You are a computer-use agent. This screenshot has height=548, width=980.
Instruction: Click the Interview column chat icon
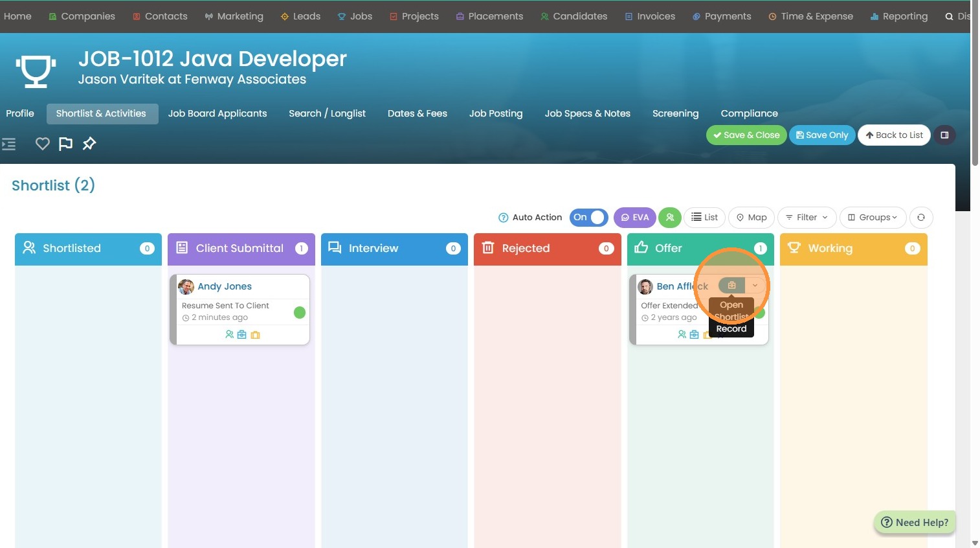coord(335,248)
